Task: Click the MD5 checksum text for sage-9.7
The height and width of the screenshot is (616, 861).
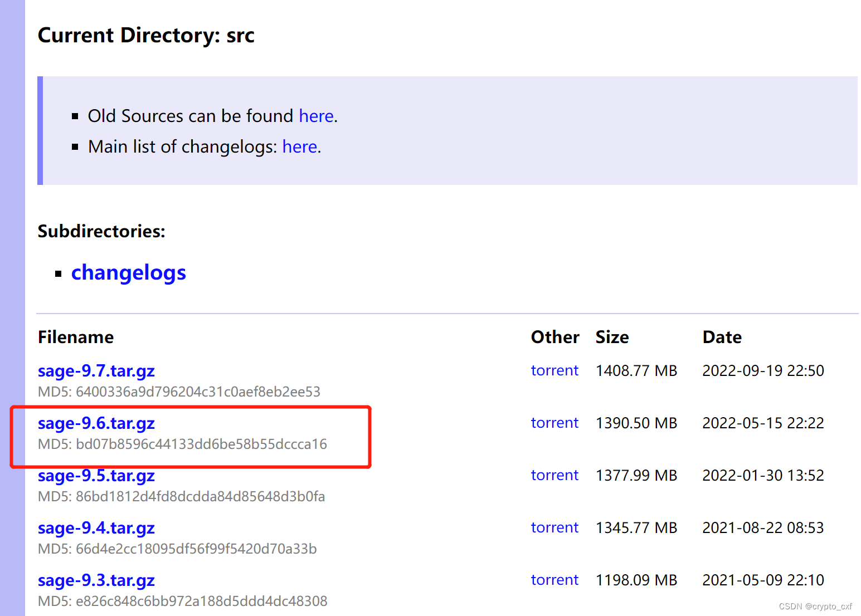Action: [179, 392]
